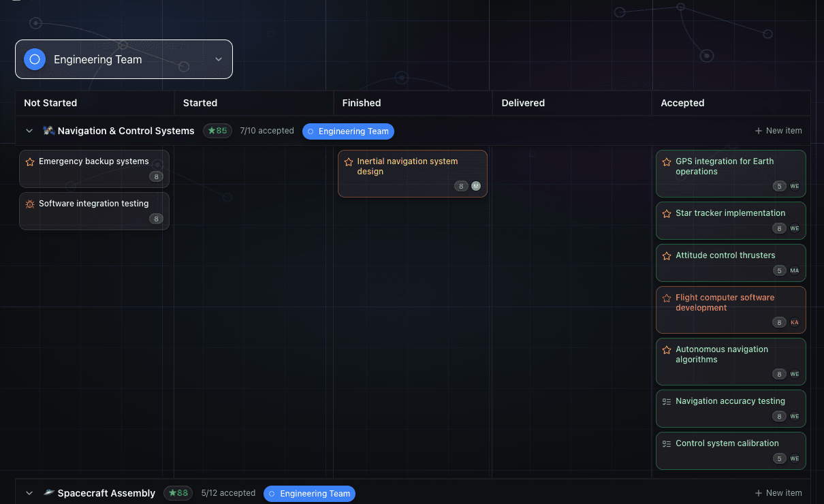Collapse the Navigation & Control Systems group
The width and height of the screenshot is (824, 504).
point(29,131)
